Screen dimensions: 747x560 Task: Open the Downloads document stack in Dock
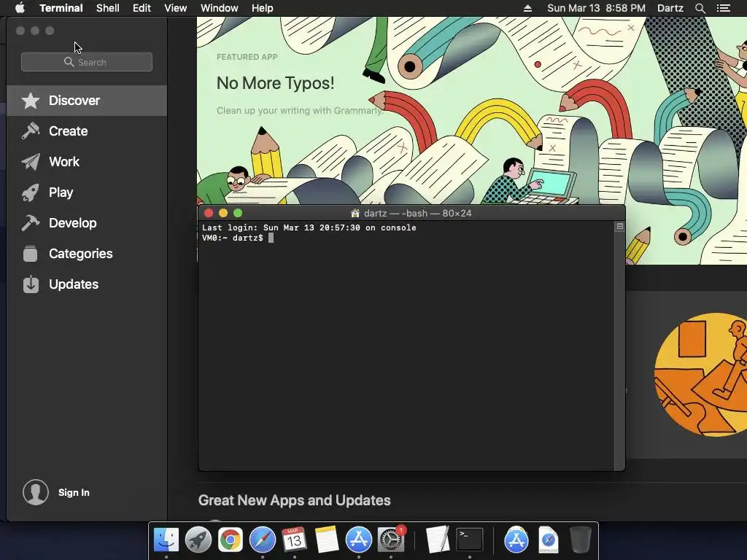click(x=549, y=540)
